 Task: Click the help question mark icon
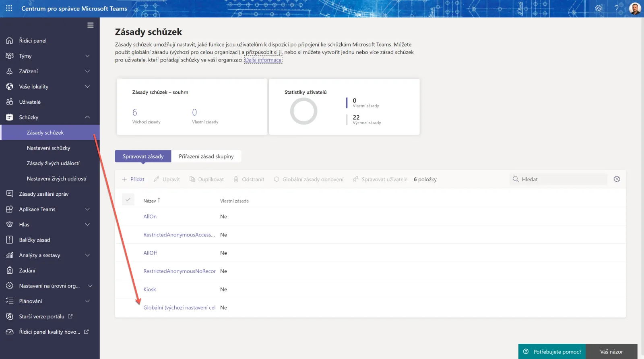pos(617,8)
